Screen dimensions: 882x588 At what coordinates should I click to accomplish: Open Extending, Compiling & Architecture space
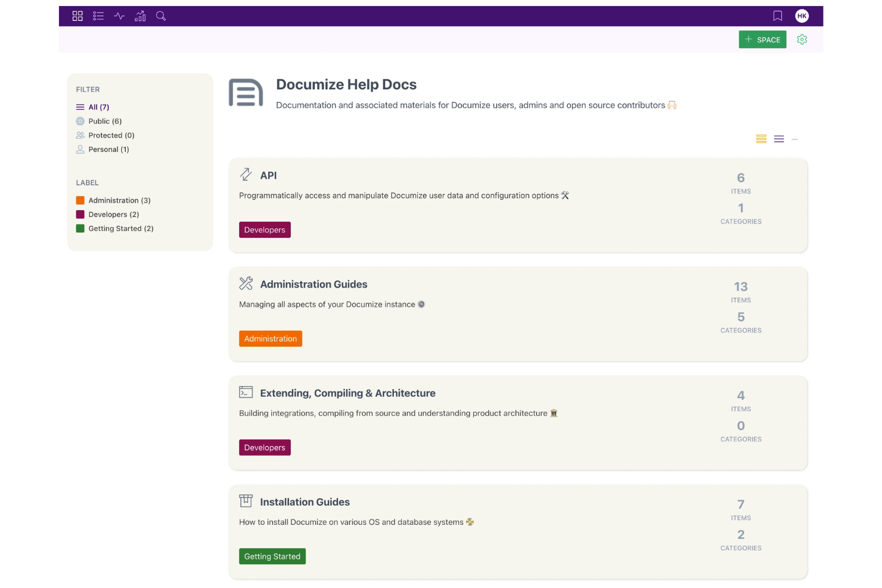[347, 393]
